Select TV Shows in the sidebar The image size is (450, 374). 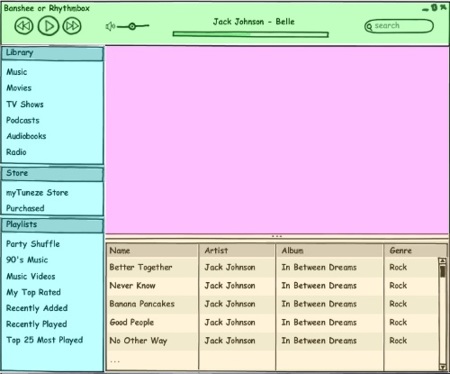[x=25, y=104]
